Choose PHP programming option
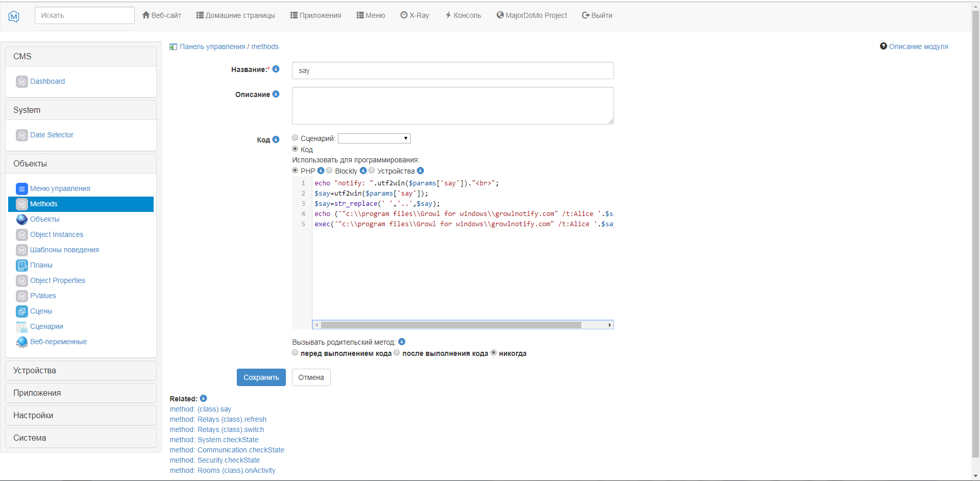The image size is (980, 481). coord(295,170)
